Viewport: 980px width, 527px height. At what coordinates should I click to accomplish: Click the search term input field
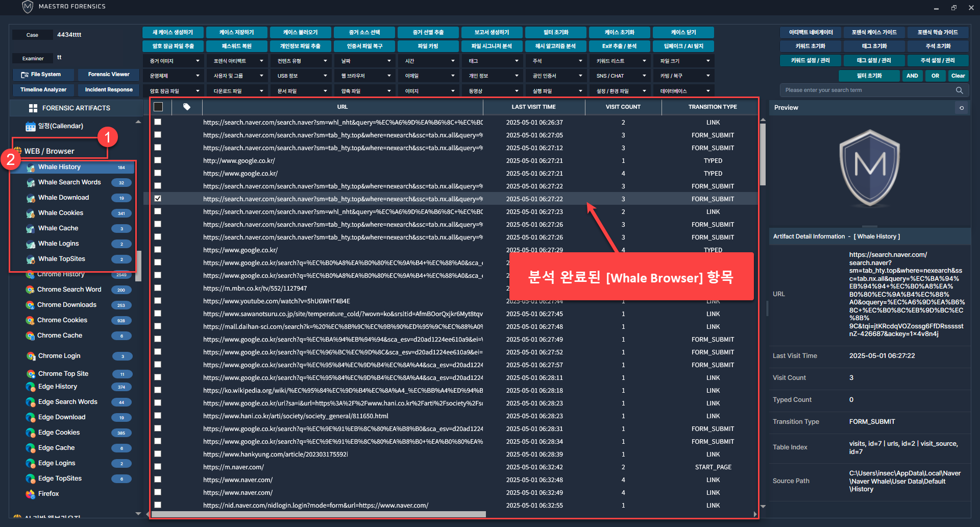(x=868, y=90)
